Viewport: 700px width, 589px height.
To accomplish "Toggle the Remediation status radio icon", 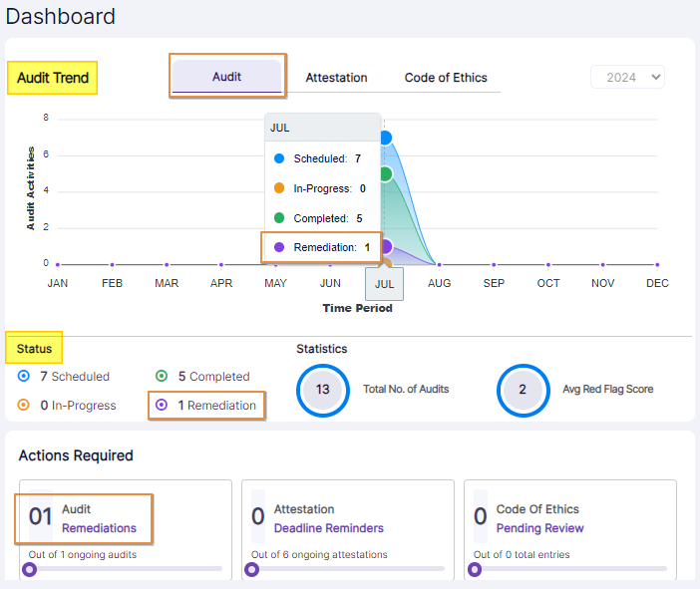I will [x=162, y=405].
